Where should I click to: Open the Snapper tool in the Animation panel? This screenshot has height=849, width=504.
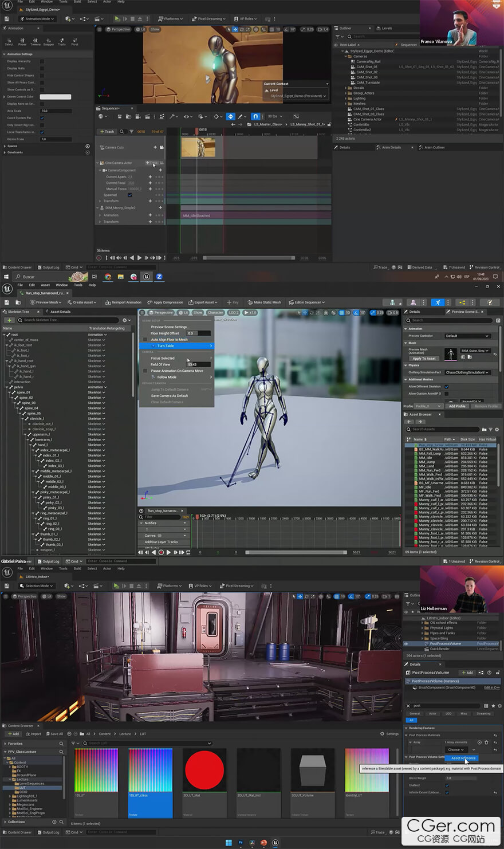pos(49,41)
